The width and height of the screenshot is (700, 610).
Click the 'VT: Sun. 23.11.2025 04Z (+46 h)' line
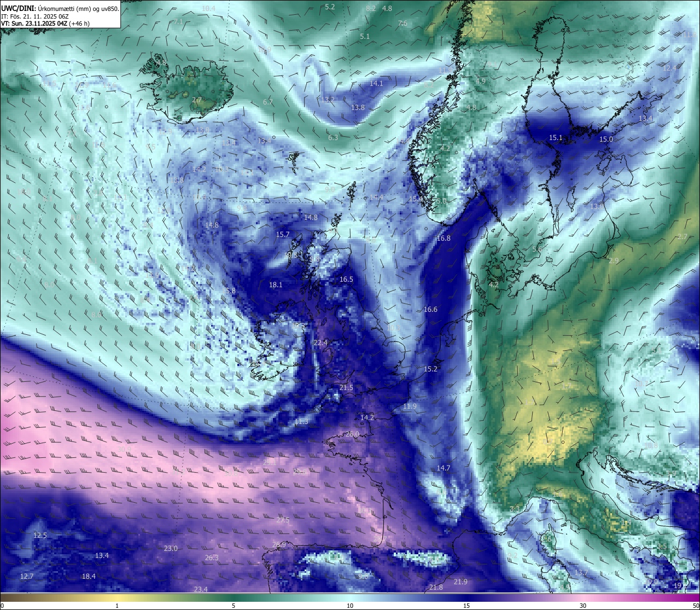(45, 24)
